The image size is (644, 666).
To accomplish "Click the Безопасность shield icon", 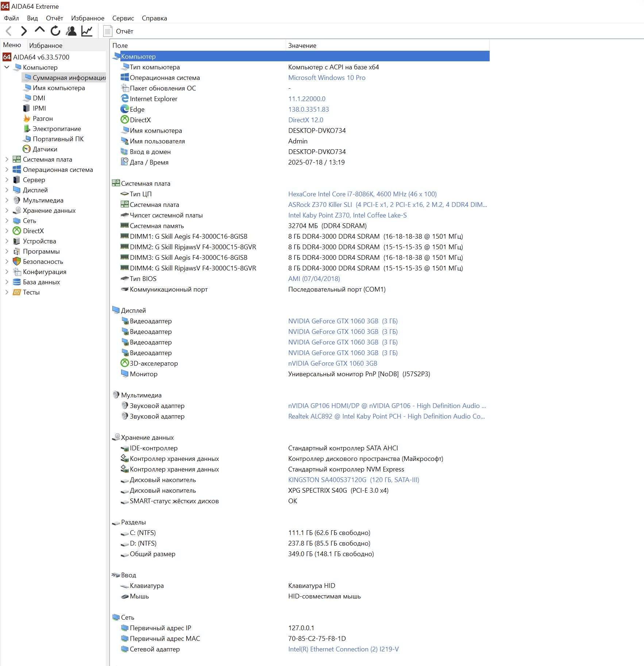I will coord(17,261).
